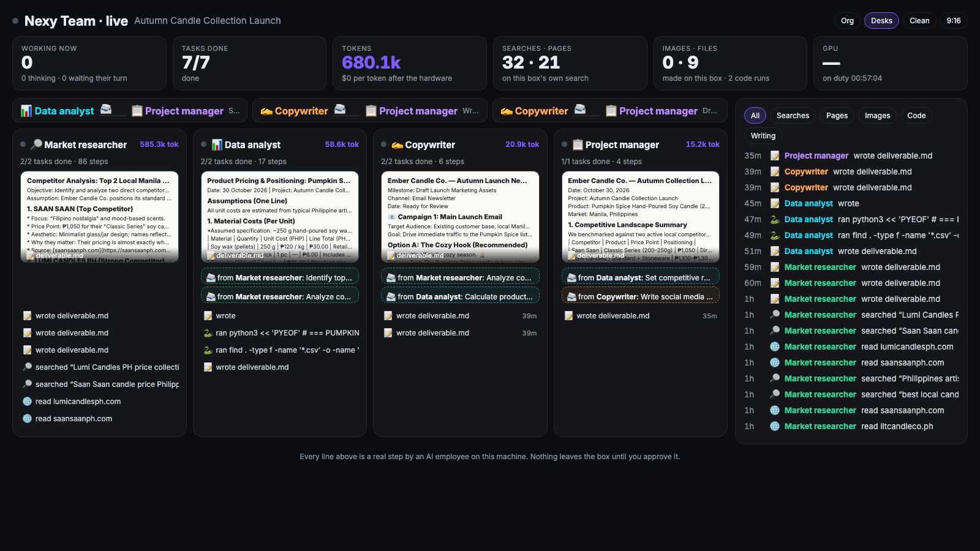Click the '32 · 21' searches and pages stat
Image resolution: width=980 pixels, height=551 pixels.
pyautogui.click(x=531, y=62)
